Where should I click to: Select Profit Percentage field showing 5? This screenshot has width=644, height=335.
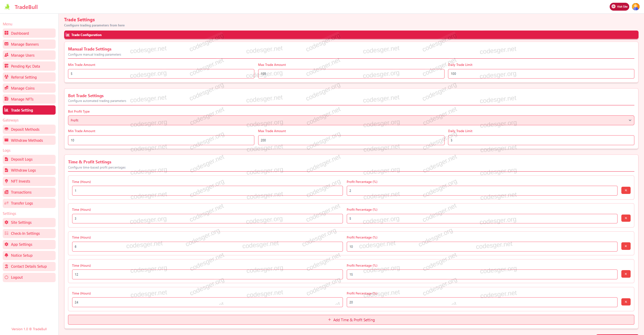[482, 219]
